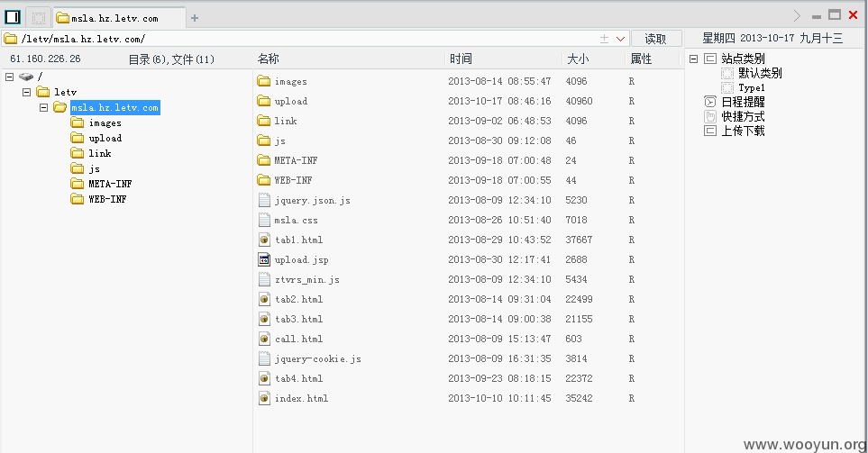Sort by 大小 column header

(x=578, y=59)
